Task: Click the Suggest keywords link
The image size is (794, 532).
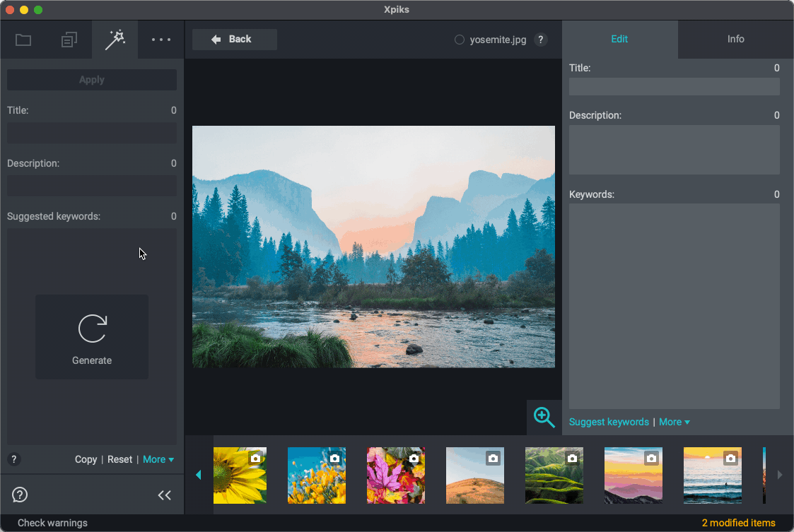Action: 609,422
